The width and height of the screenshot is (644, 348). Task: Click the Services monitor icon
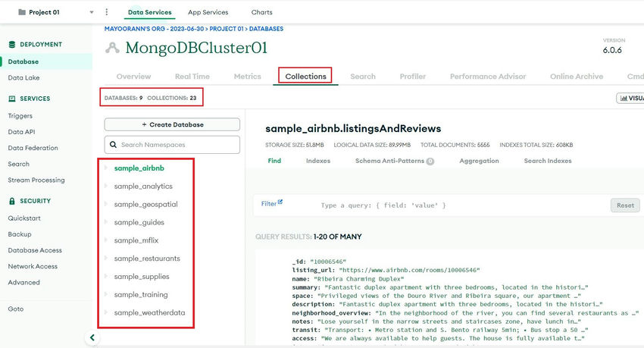(x=12, y=99)
